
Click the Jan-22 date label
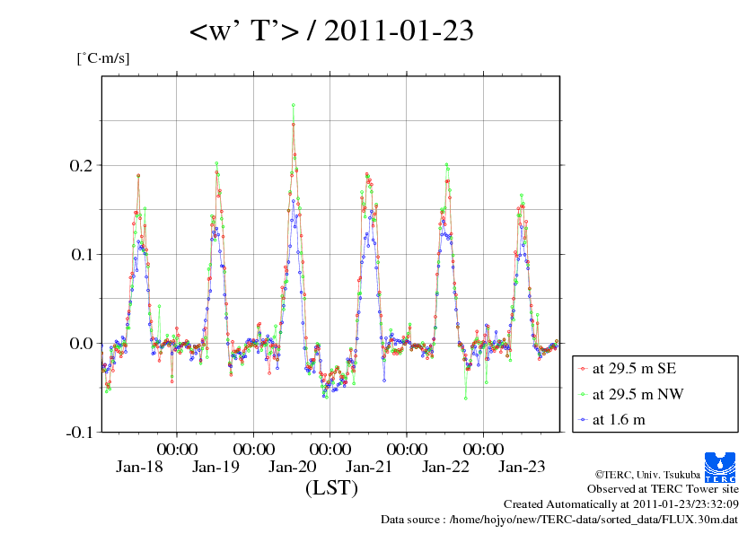(445, 467)
